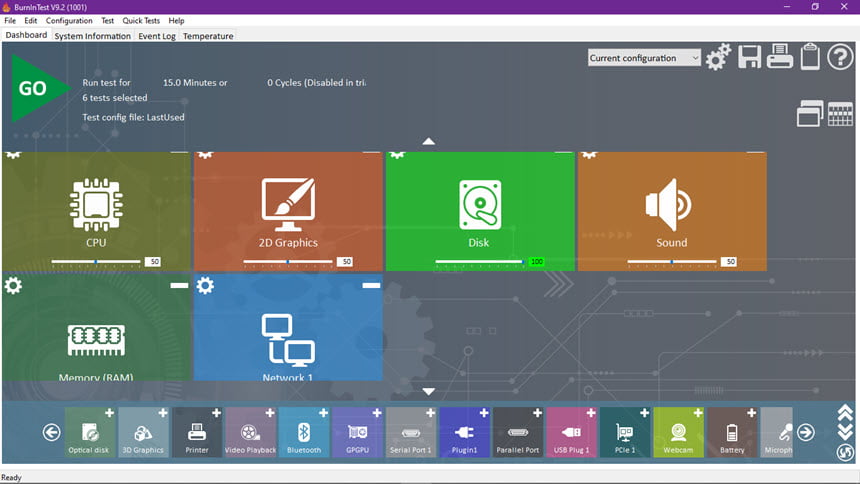Open help with the question mark icon
Viewport: 860px width, 484px height.
coord(840,57)
